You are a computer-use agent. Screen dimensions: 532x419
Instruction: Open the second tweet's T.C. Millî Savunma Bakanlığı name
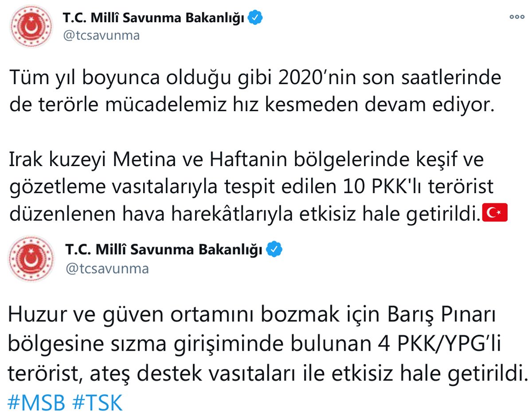click(164, 250)
